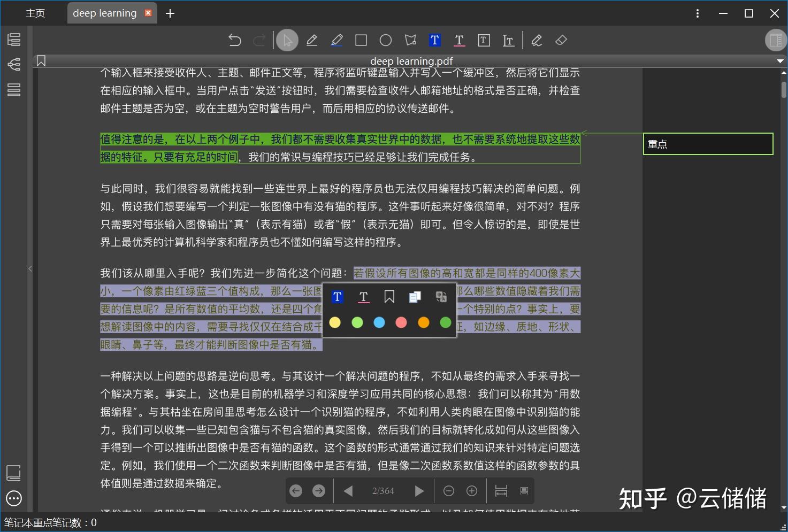This screenshot has height=532, width=788.
Task: Choose the freehand curve pen tool
Action: 537,40
